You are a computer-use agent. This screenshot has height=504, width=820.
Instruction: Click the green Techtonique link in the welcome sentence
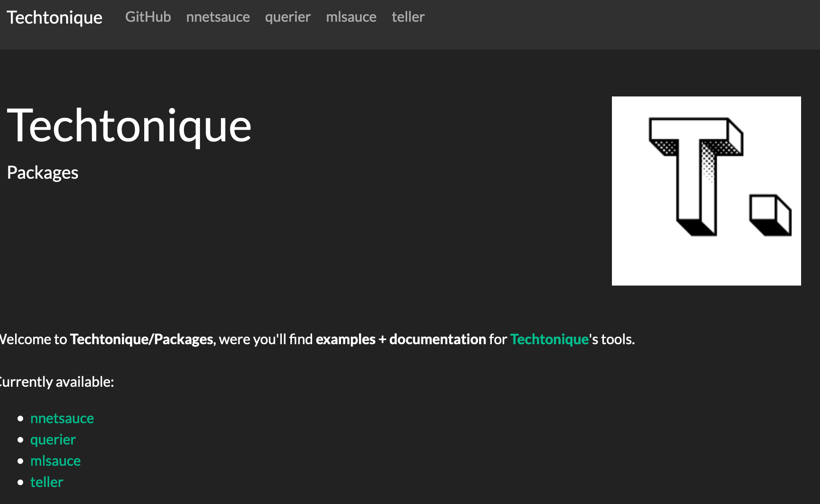[549, 339]
